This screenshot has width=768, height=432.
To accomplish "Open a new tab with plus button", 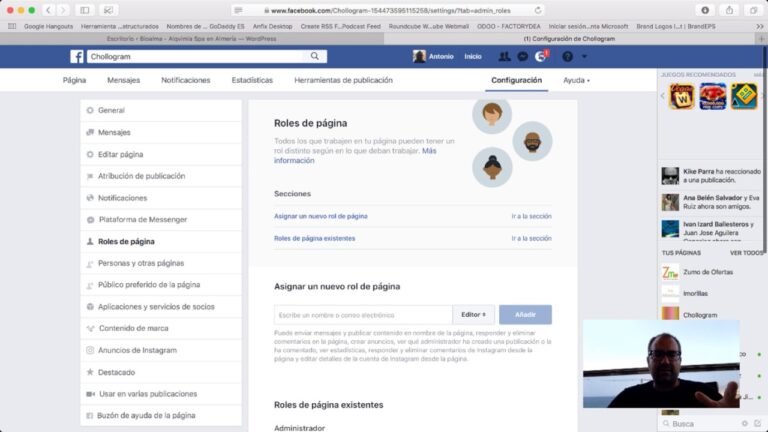I will [x=761, y=39].
